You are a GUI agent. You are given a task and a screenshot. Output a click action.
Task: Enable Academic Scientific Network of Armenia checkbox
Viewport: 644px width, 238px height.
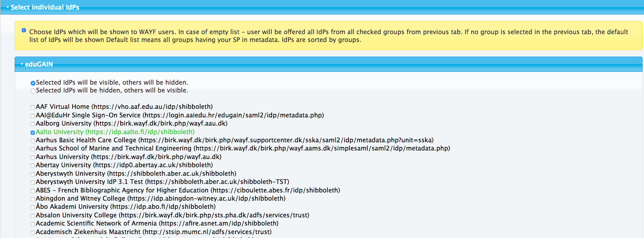click(33, 224)
